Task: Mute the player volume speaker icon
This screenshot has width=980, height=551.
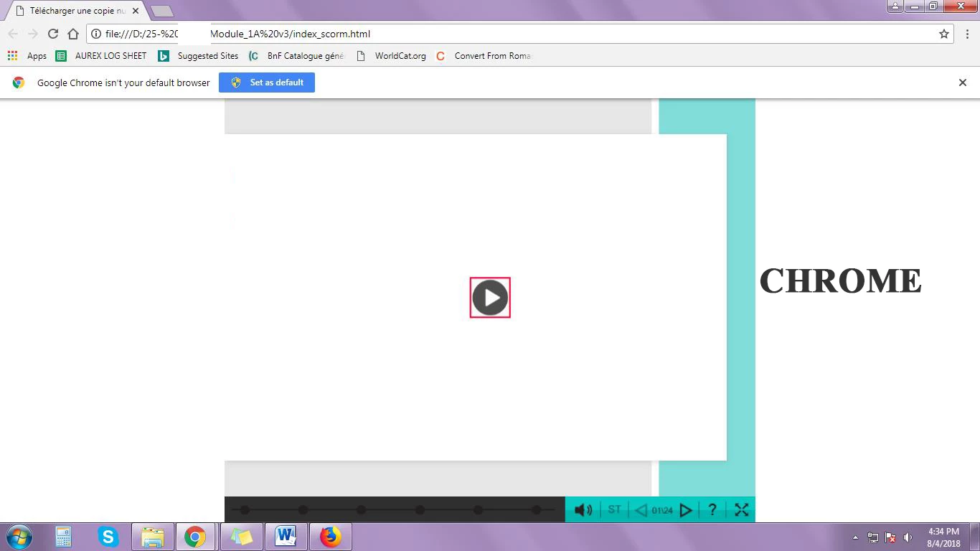Action: pos(583,510)
